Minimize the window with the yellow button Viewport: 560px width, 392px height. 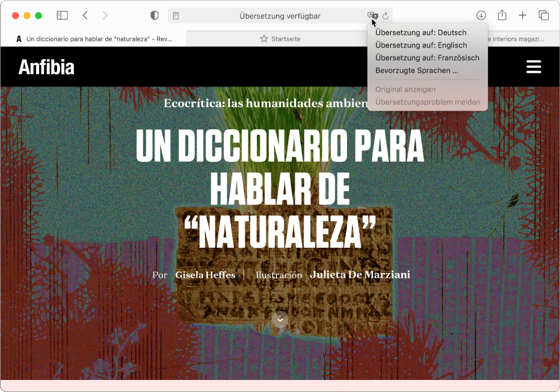tap(27, 16)
